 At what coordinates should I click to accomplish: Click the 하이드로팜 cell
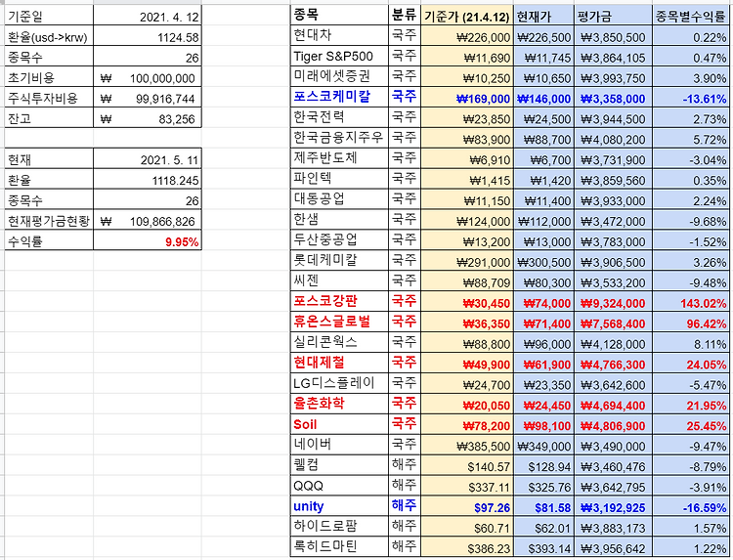pyautogui.click(x=339, y=527)
